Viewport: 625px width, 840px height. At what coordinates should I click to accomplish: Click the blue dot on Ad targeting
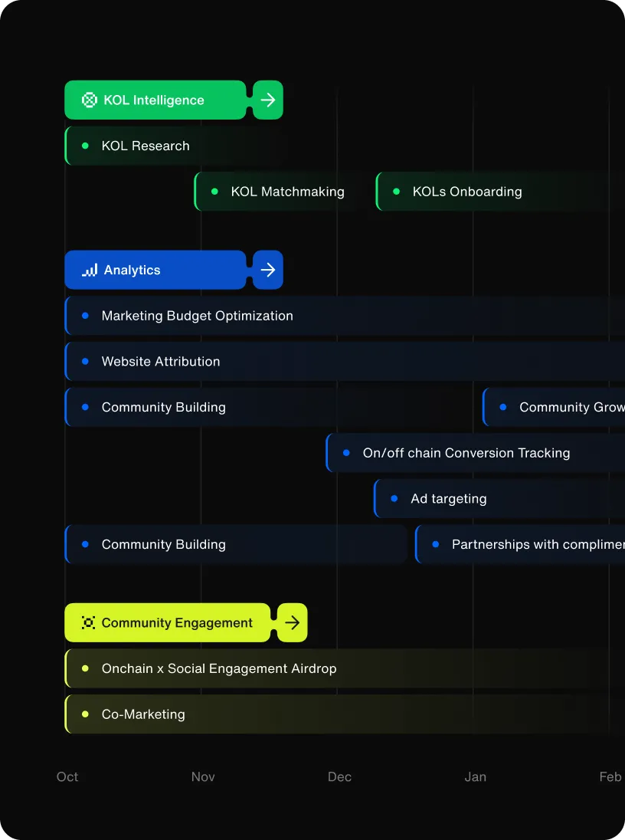pos(394,498)
